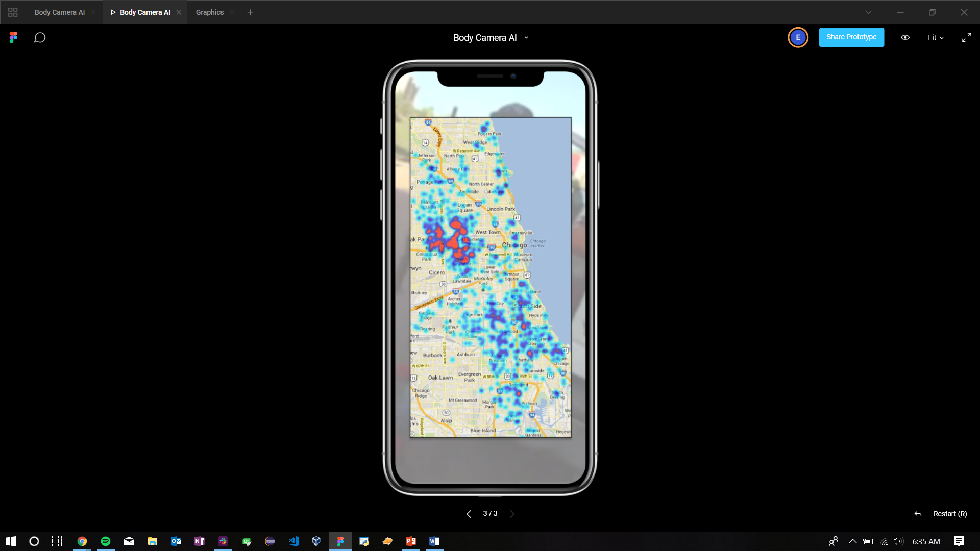
Task: Close the active Body Camera AI tab
Action: point(179,12)
